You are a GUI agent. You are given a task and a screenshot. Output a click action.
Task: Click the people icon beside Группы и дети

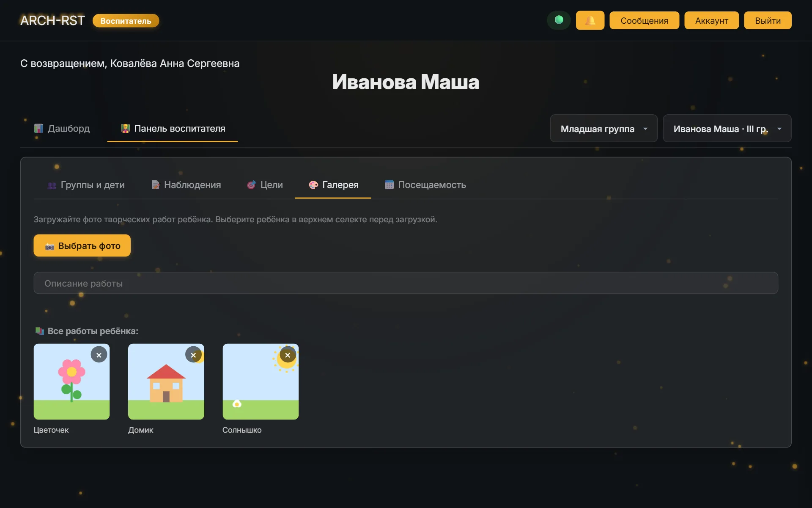(52, 185)
